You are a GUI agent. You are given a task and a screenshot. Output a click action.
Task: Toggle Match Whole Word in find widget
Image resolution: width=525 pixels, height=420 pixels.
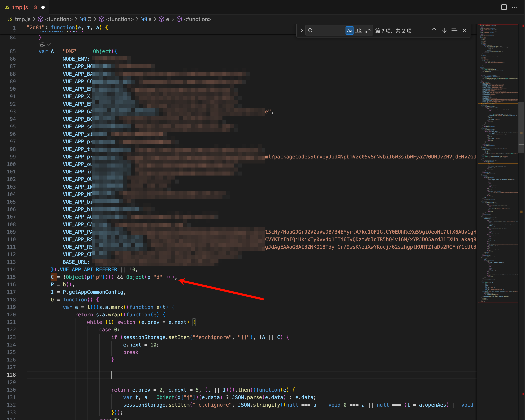point(359,30)
